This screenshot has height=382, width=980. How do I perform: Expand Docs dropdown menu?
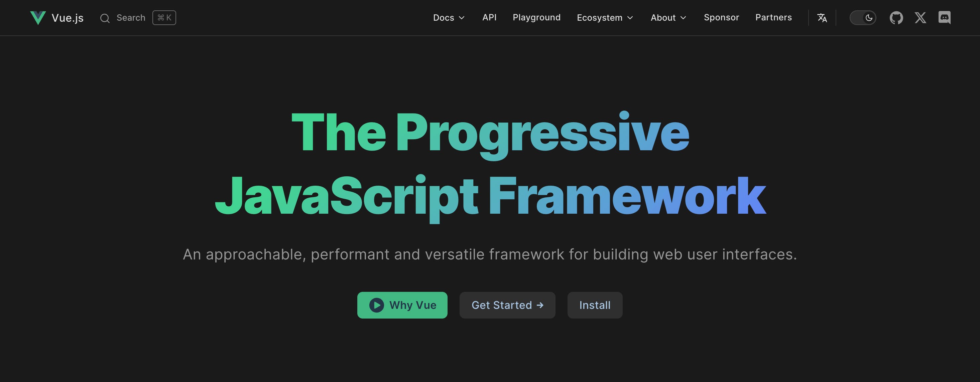click(449, 17)
